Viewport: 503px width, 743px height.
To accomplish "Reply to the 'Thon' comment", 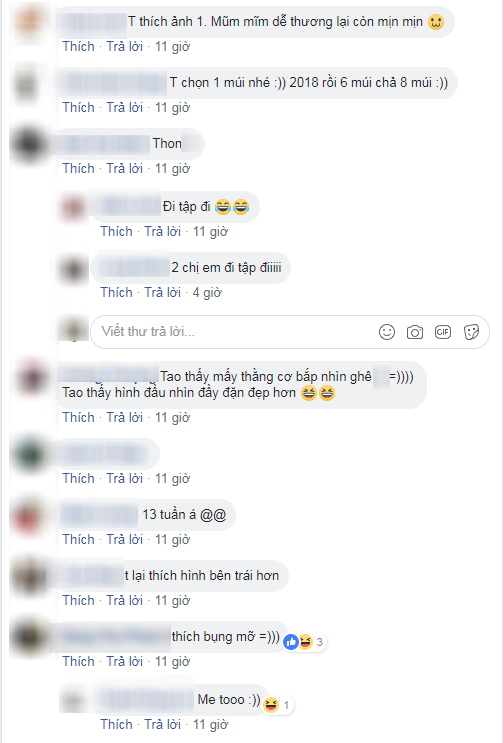I will coord(125,169).
